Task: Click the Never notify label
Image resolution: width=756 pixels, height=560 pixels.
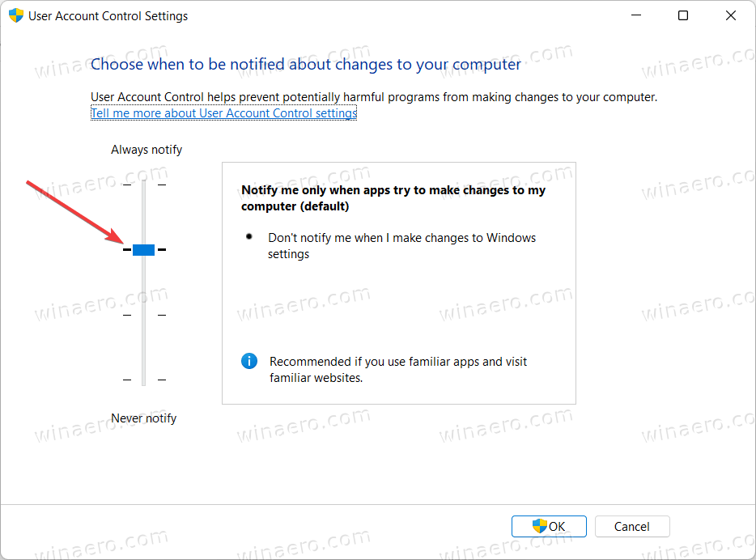Action: 143,418
